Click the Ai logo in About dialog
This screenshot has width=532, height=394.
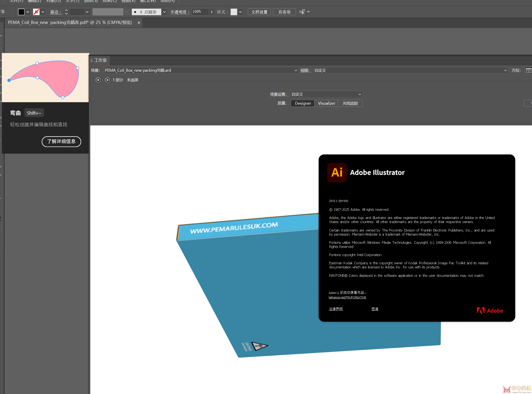pos(337,173)
